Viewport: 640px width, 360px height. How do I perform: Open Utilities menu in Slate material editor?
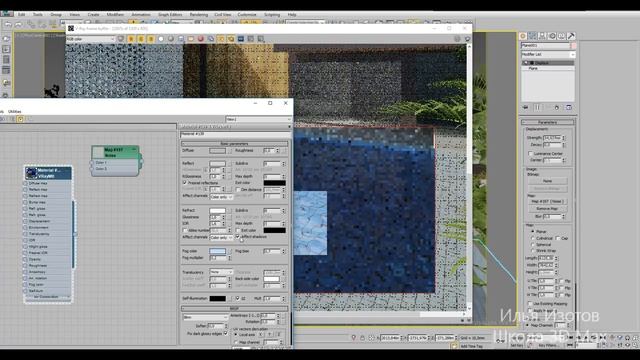15,111
